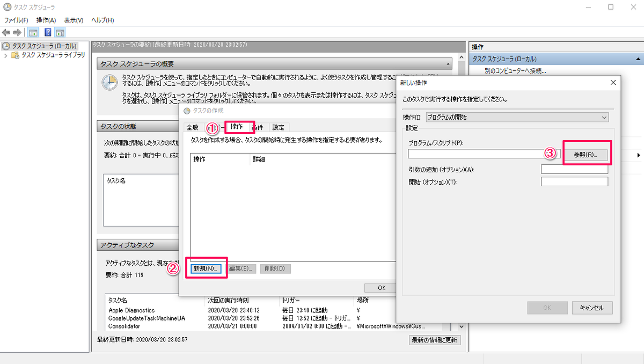Image resolution: width=644 pixels, height=364 pixels.
Task: Click the タスク スケジューラ ライブラリ folder icon
Action: click(x=16, y=55)
